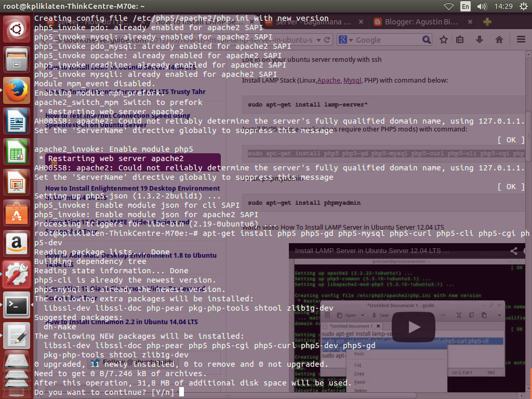
Task: Click 'Need to get 0 B/7.246 kB of archives.' line
Action: pos(121,374)
